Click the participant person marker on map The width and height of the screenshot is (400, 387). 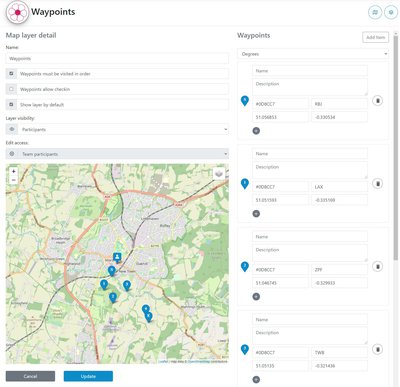pyautogui.click(x=117, y=257)
